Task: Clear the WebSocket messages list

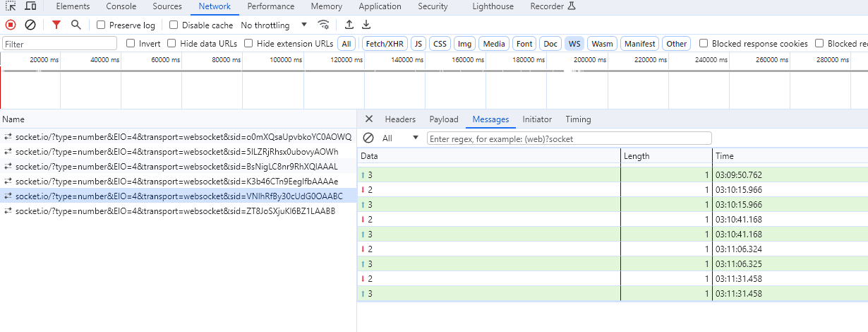Action: 368,138
